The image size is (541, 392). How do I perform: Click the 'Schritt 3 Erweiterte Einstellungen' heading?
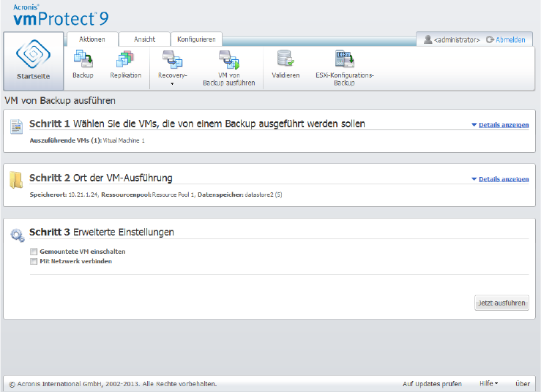(x=102, y=232)
